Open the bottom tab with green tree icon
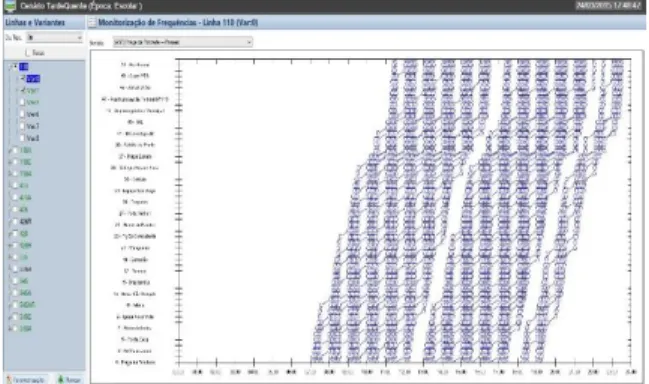Screen dimensions: 649x384 pos(69,379)
